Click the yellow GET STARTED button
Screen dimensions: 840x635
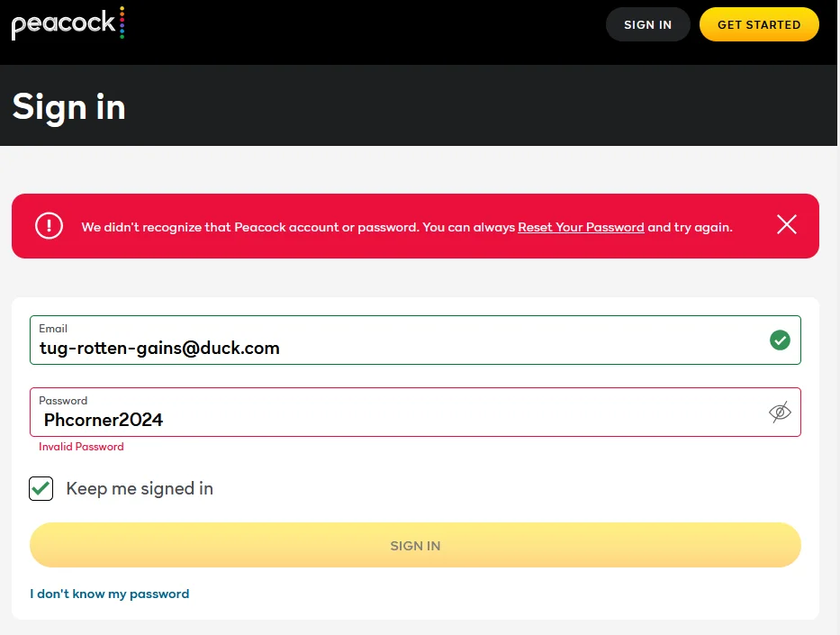pyautogui.click(x=759, y=24)
